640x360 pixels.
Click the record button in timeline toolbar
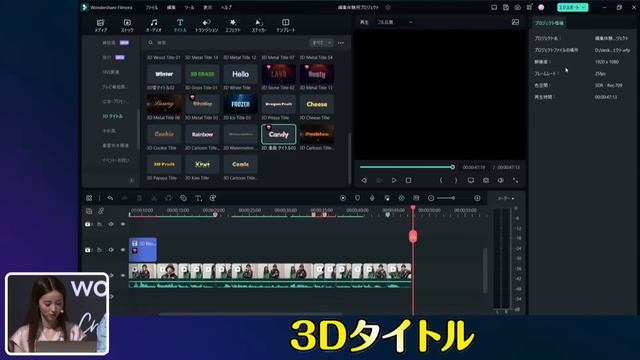(x=343, y=198)
